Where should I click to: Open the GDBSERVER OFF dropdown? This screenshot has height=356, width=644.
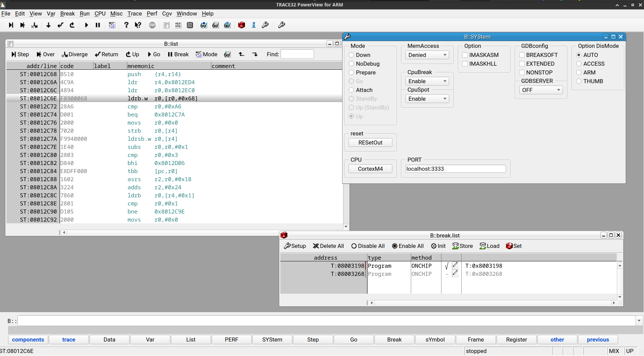pyautogui.click(x=541, y=90)
